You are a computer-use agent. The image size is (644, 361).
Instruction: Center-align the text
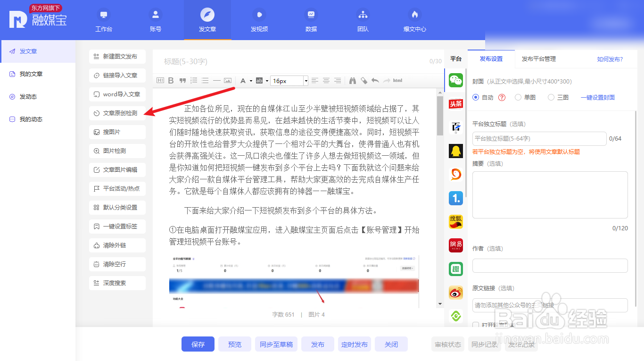point(326,81)
